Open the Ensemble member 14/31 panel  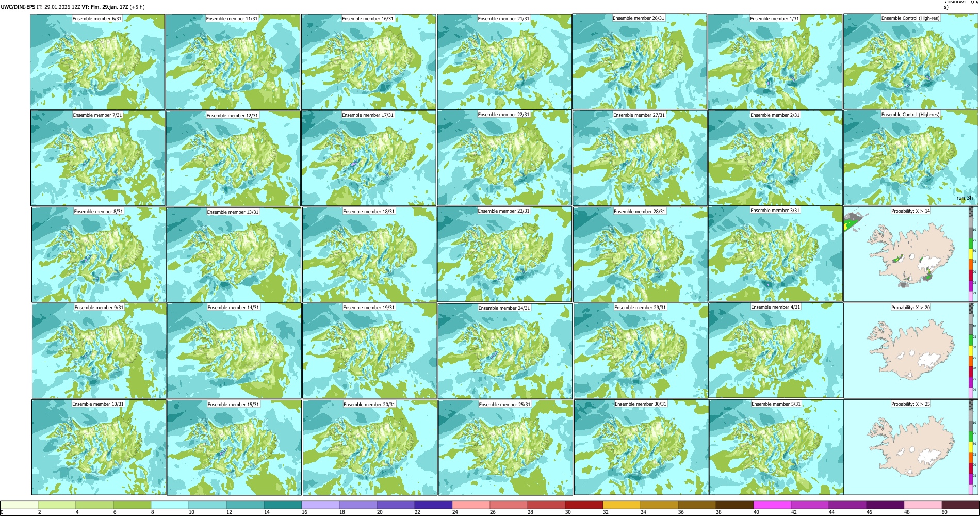click(x=234, y=351)
